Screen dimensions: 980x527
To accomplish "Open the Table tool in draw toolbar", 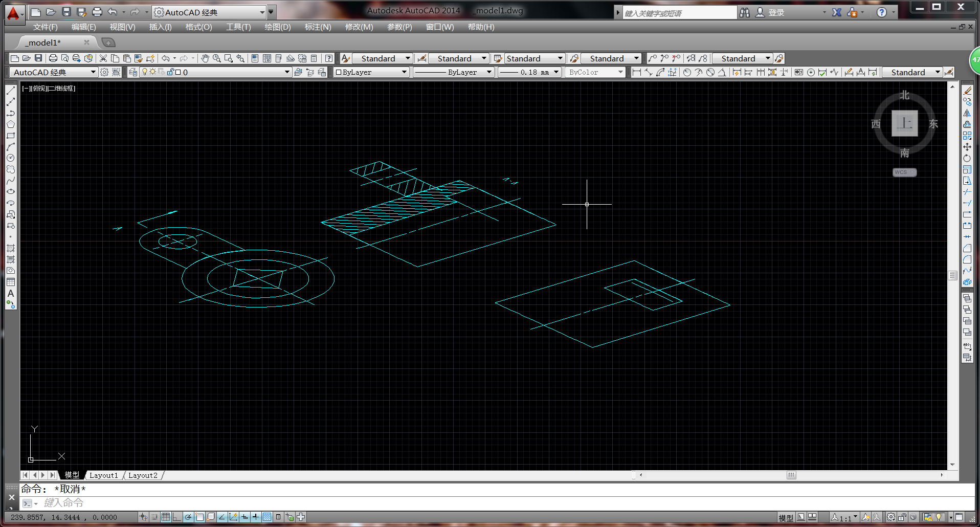I will point(11,282).
